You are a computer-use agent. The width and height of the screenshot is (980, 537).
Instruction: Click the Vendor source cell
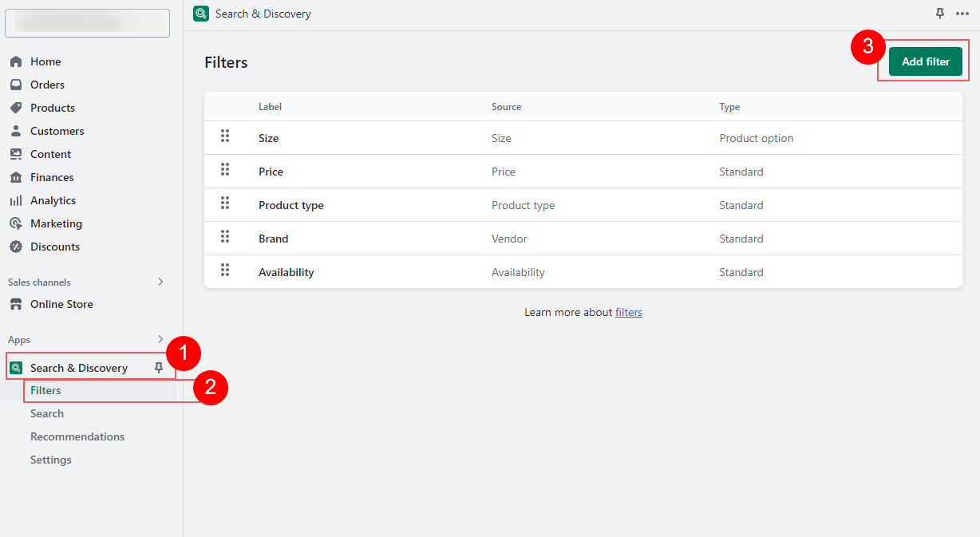click(509, 239)
